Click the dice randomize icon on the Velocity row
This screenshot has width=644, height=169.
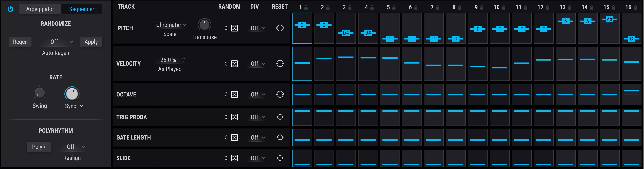tap(234, 64)
